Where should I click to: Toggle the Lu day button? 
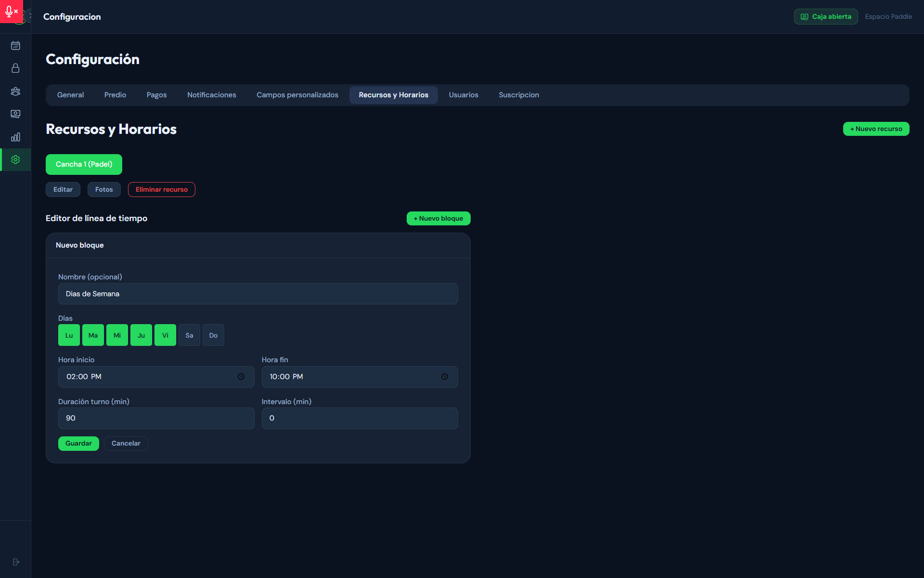click(69, 335)
